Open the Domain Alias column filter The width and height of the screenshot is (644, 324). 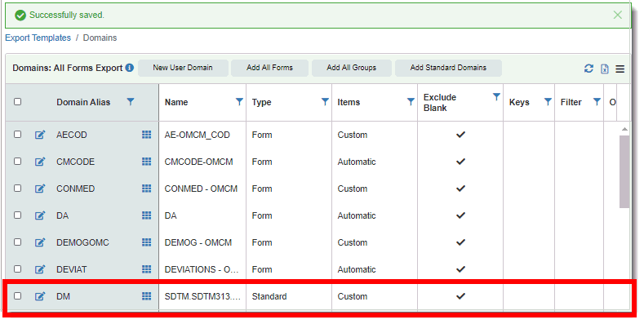[131, 101]
